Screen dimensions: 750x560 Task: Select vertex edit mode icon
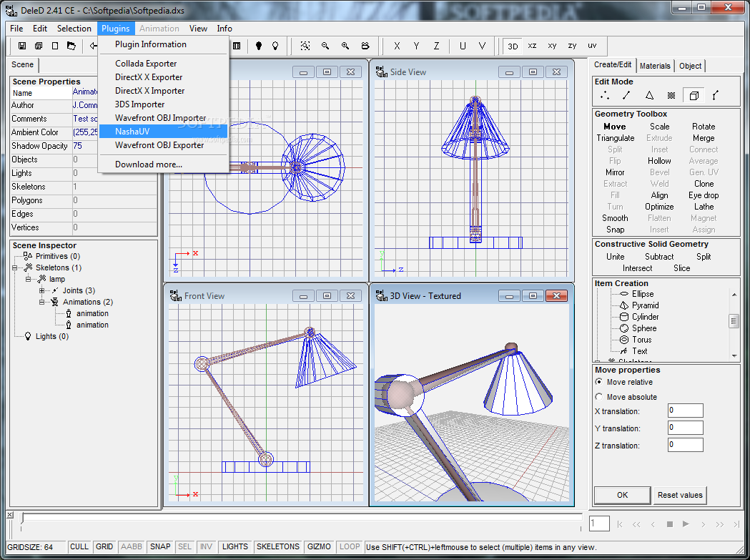(x=605, y=95)
